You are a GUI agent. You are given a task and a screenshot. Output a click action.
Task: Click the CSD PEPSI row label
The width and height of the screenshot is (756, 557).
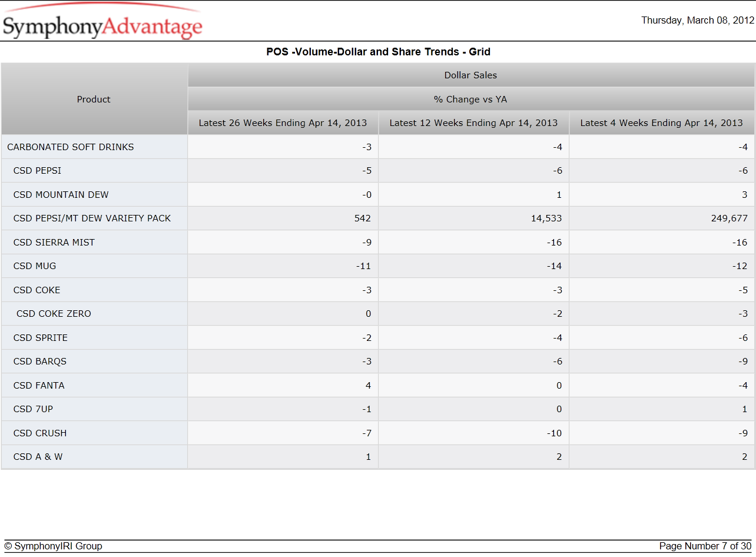(37, 171)
